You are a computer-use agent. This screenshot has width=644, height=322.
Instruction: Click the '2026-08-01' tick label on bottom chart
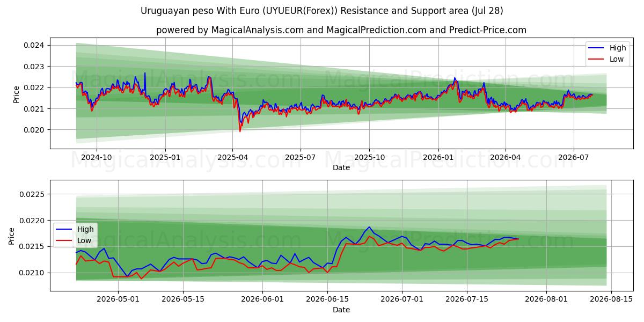(546, 299)
